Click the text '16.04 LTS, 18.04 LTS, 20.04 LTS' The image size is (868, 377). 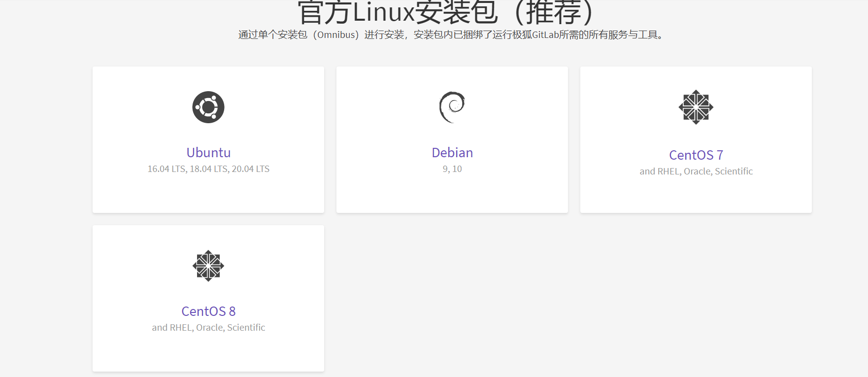pyautogui.click(x=208, y=169)
